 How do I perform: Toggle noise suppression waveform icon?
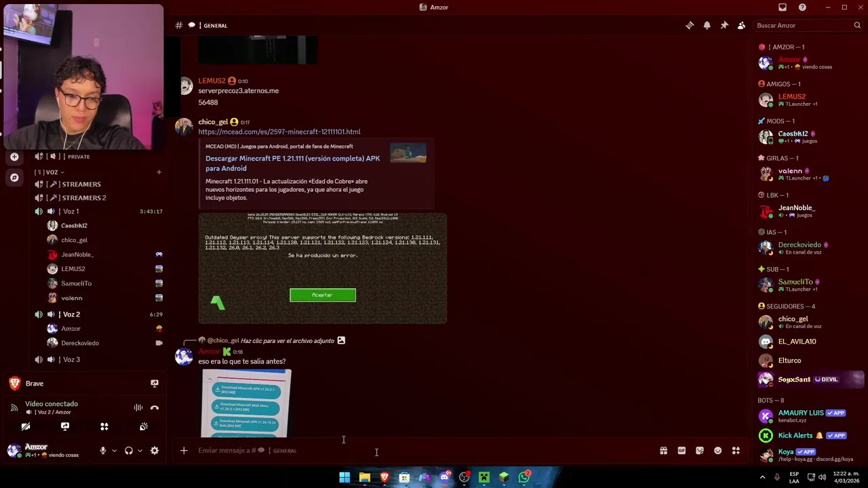[138, 407]
